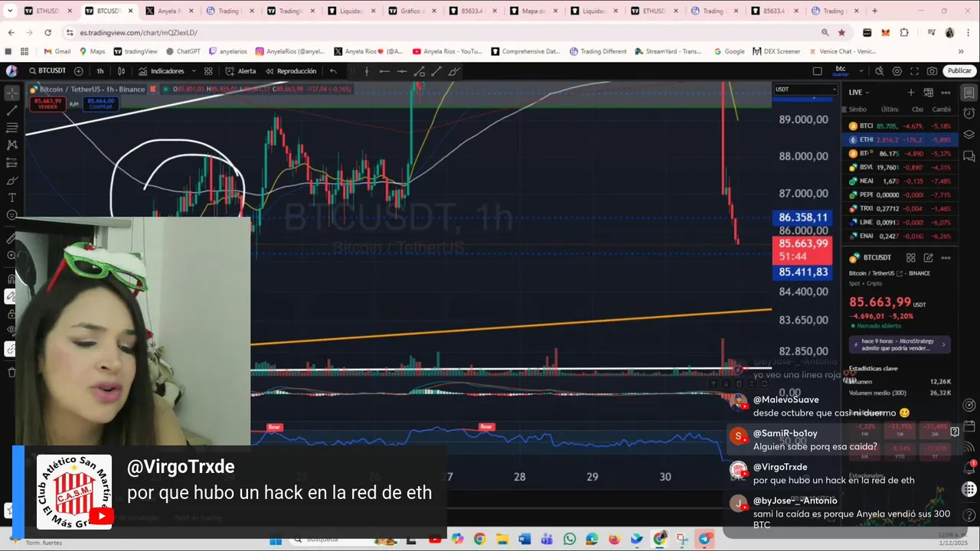Open a new Chrome tab
This screenshot has height=551, width=980.
(875, 11)
